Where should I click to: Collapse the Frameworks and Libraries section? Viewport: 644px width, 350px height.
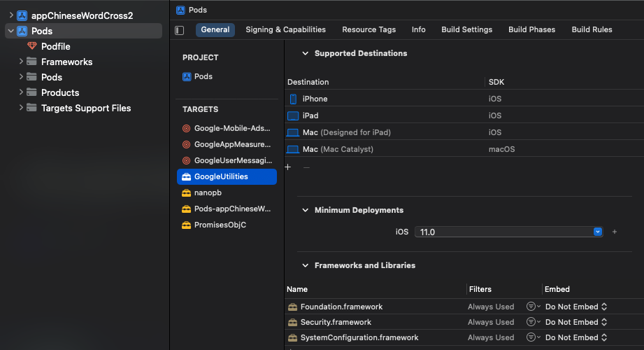305,265
